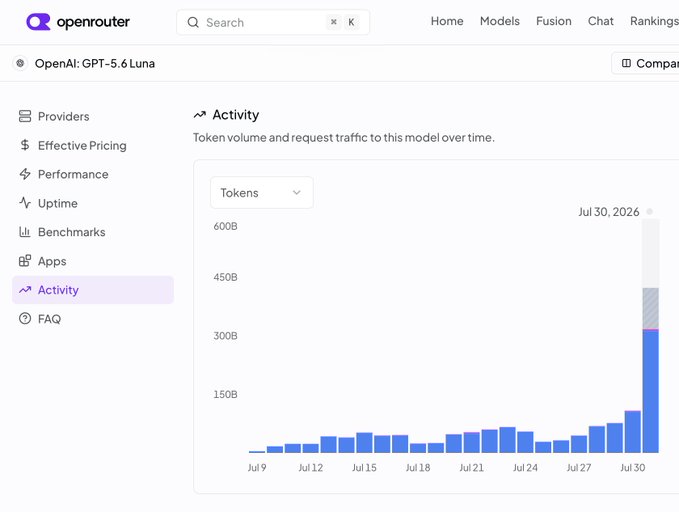Focus the Search input field

click(273, 22)
